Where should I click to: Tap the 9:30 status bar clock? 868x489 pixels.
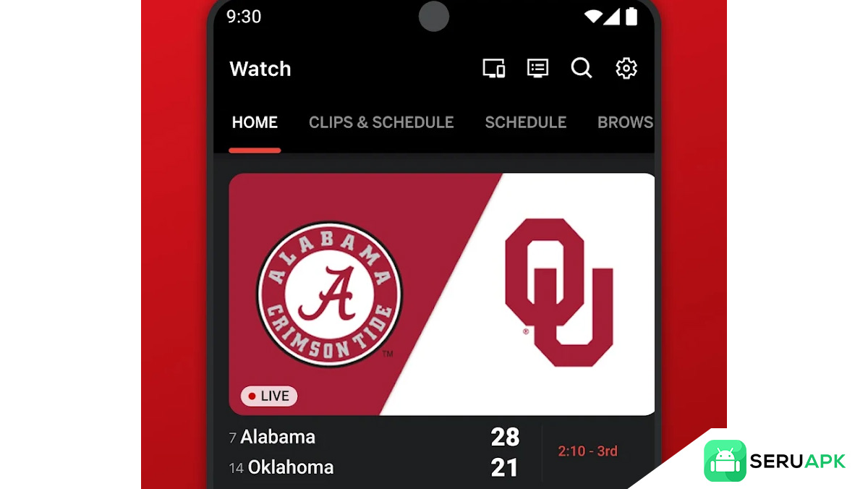pyautogui.click(x=244, y=17)
